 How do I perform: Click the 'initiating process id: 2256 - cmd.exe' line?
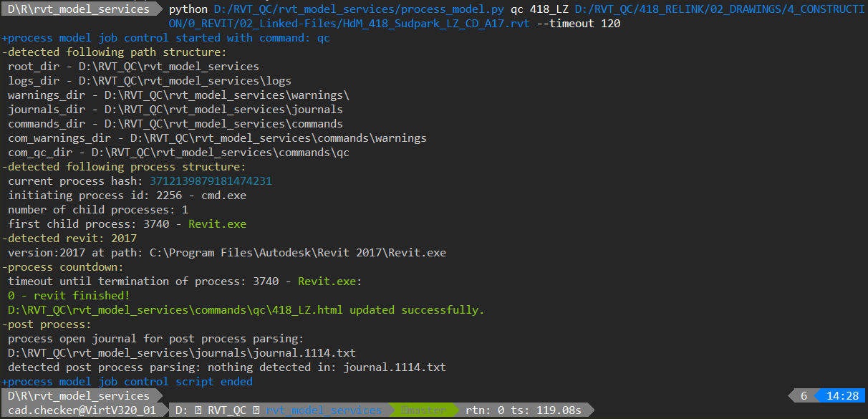127,196
